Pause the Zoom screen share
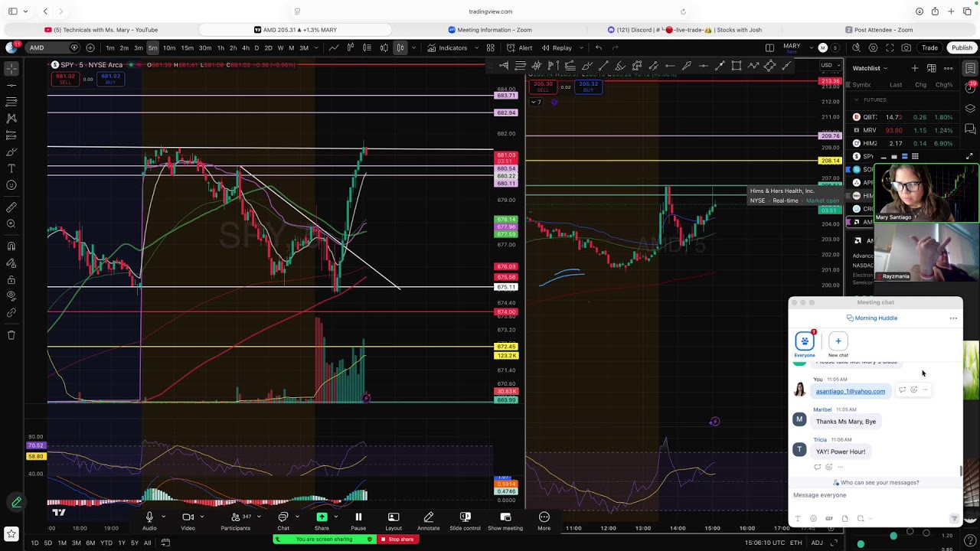The height and width of the screenshot is (551, 980). pyautogui.click(x=358, y=520)
